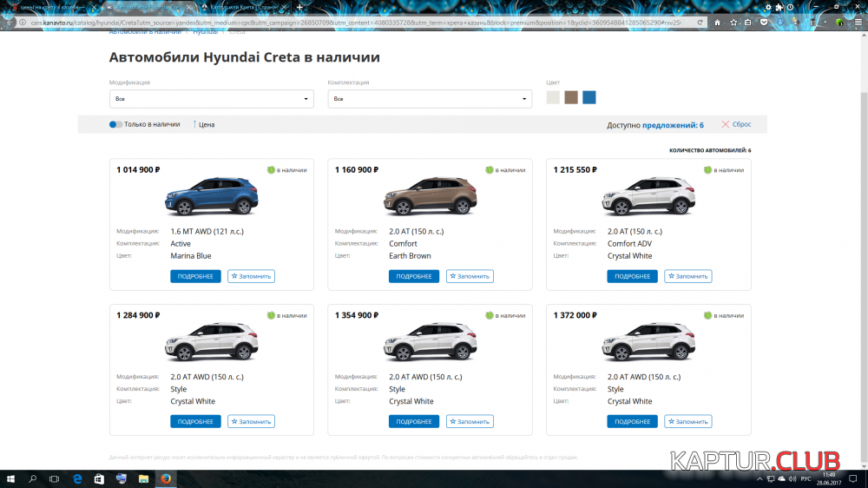Open the Windows Start menu
The image size is (868, 488).
tap(10, 478)
